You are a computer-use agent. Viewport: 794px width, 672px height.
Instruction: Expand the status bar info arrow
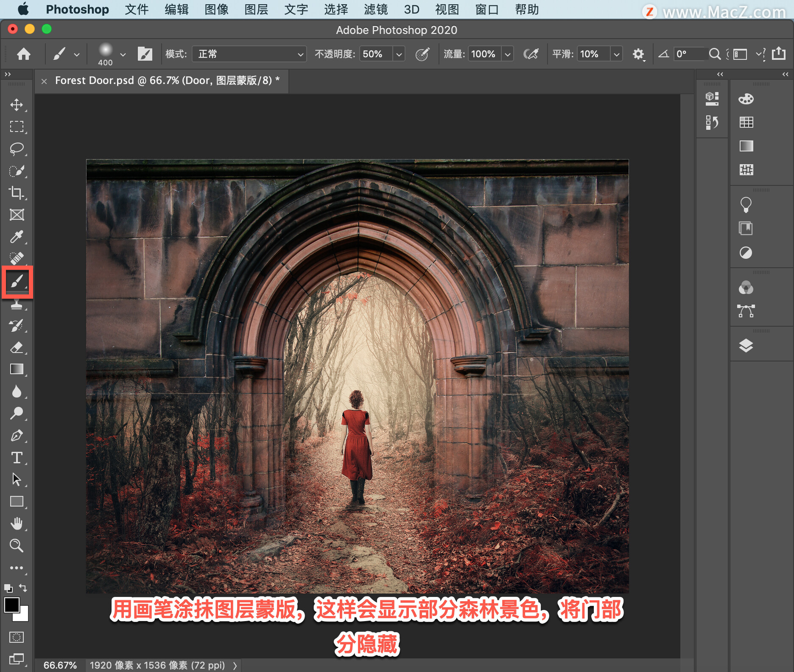click(x=235, y=666)
